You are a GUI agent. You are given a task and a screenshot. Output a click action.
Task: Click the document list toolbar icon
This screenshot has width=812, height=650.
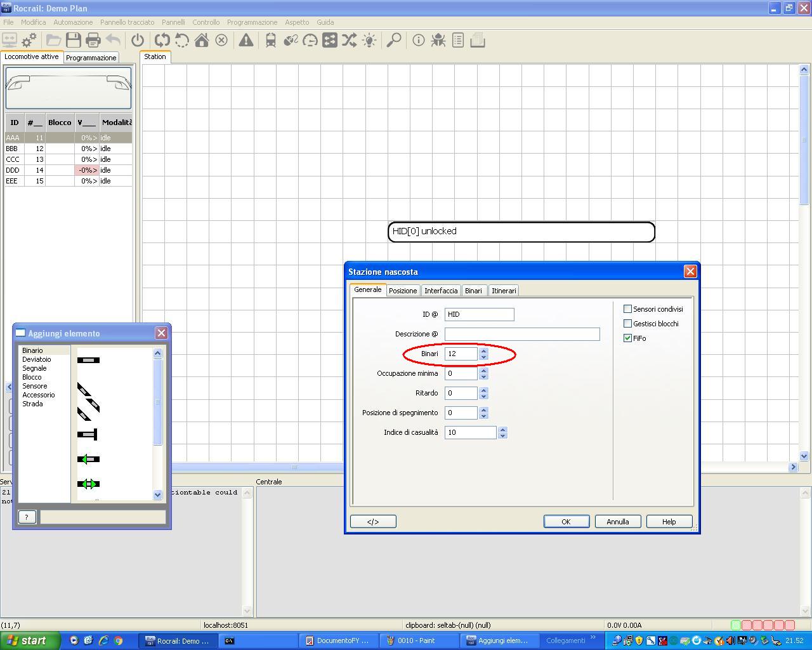458,41
